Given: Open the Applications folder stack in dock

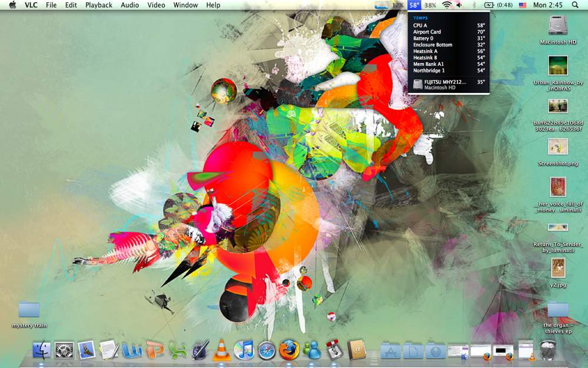Looking at the screenshot, I should tap(390, 351).
